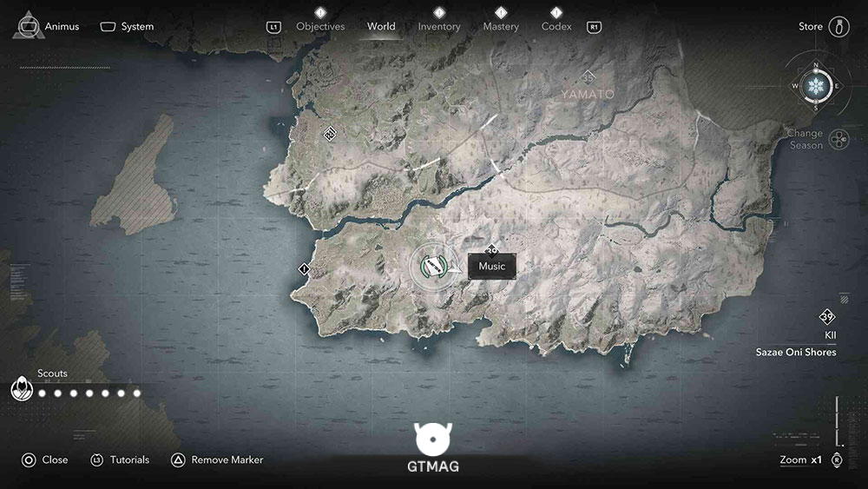
Task: Click Remove Marker
Action: point(227,459)
